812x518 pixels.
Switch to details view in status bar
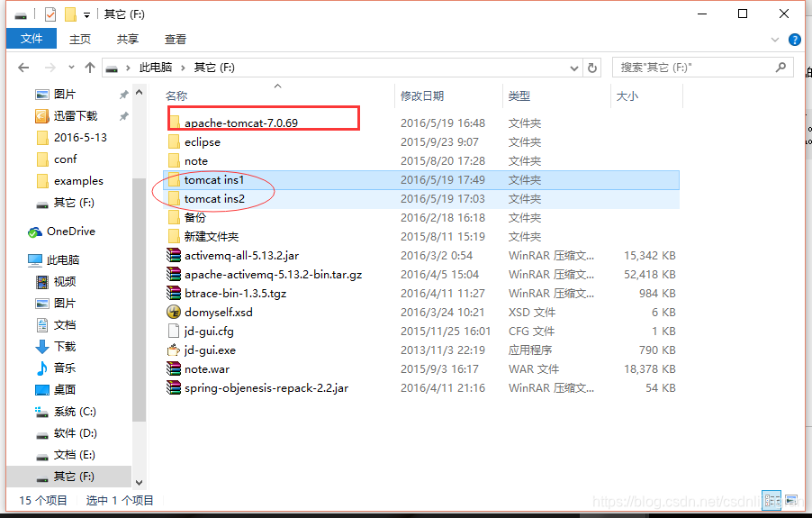(x=772, y=500)
